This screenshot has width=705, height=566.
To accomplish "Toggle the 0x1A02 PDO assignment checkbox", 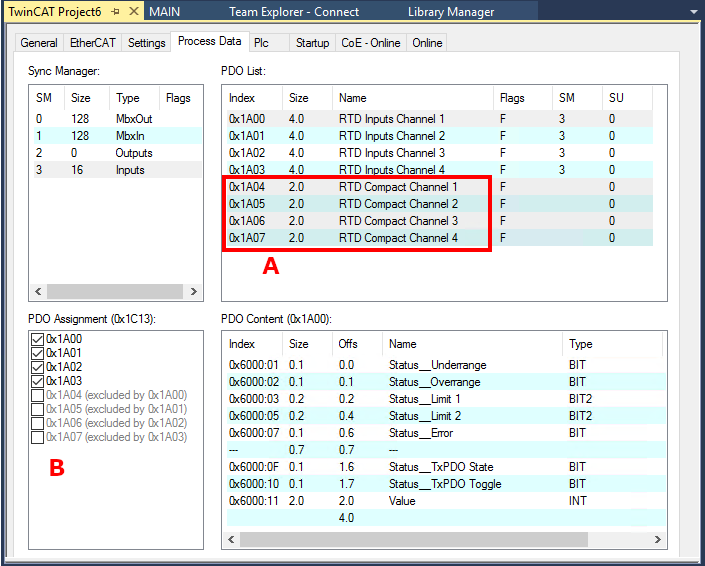I will (37, 367).
